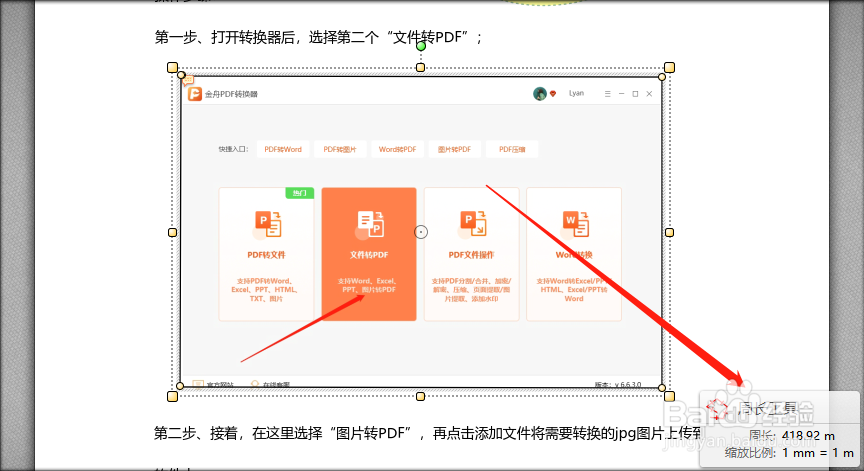Click the bottom-left round vertex point
Viewport: 864px width, 471px height.
180,386
